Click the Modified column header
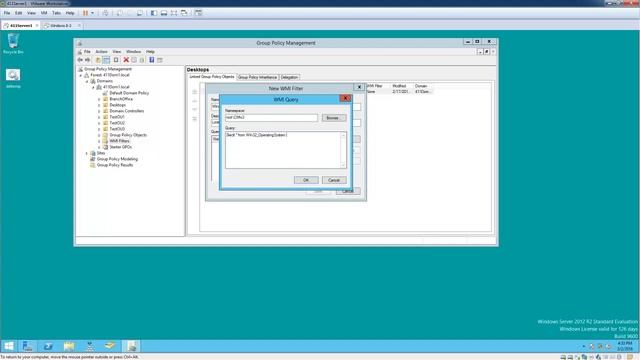 399,86
